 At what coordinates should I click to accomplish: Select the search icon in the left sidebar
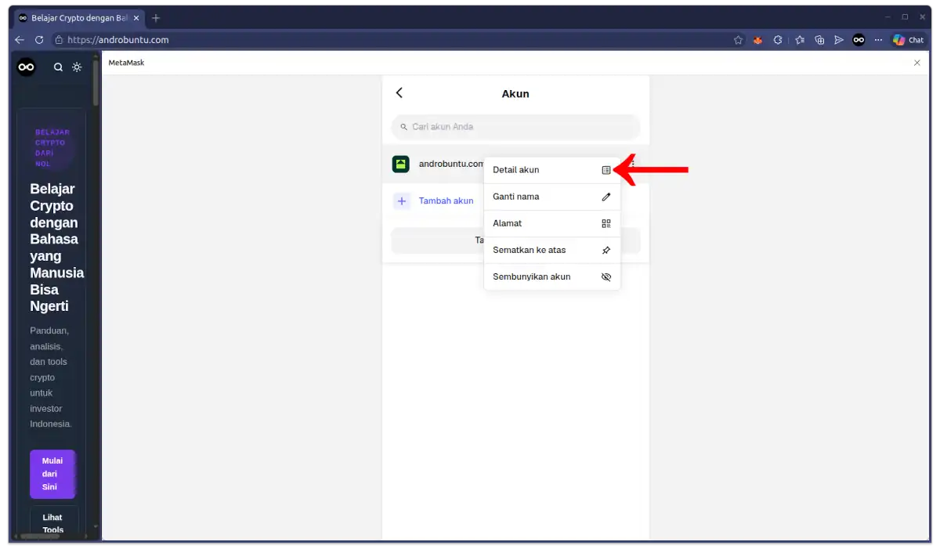click(57, 67)
